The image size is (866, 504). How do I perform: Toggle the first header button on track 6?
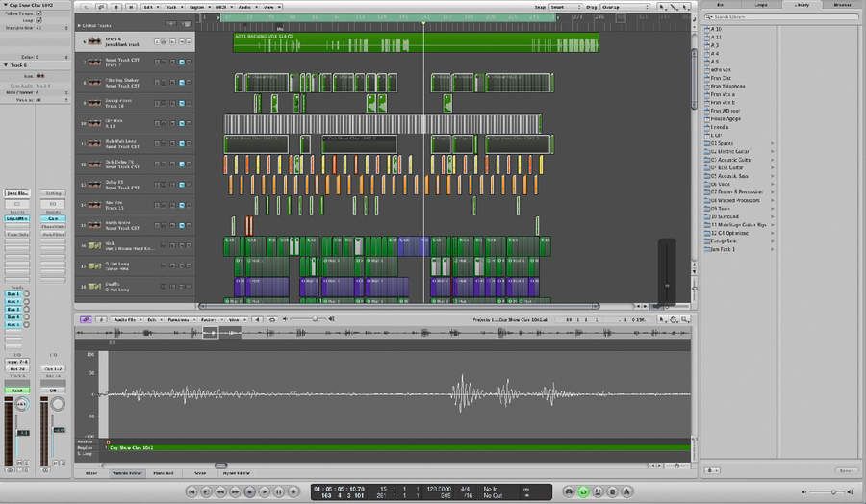pos(157,42)
